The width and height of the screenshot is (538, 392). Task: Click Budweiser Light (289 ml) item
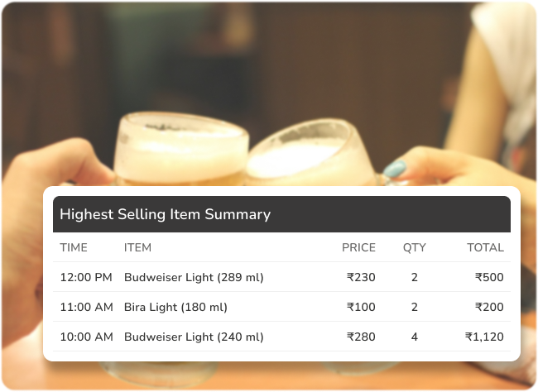click(x=194, y=278)
